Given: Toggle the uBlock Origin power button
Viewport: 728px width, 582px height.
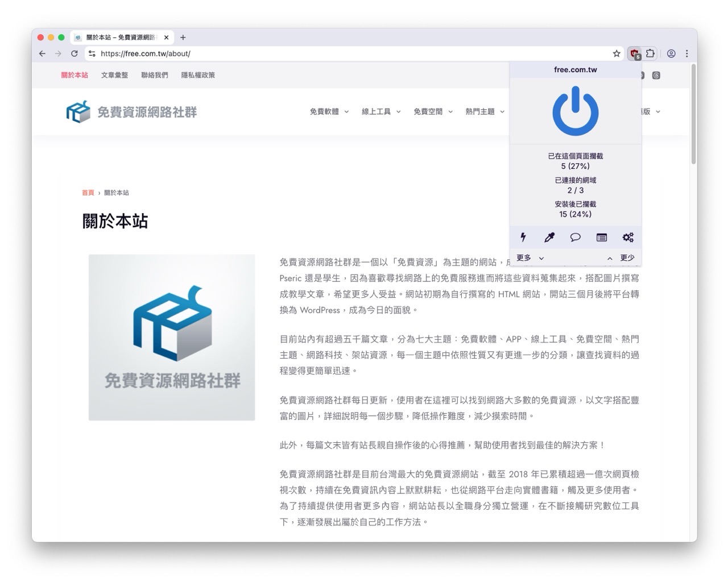Looking at the screenshot, I should coord(575,111).
